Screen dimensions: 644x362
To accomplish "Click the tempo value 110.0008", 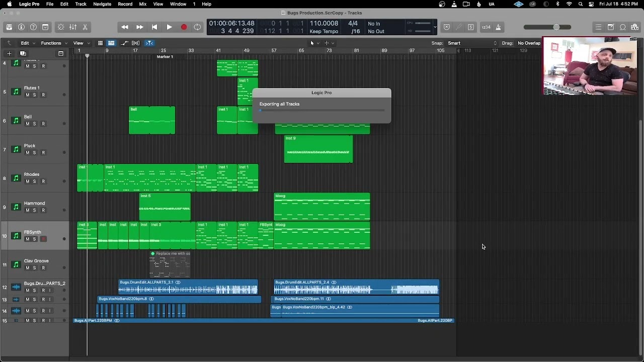I will (x=324, y=24).
